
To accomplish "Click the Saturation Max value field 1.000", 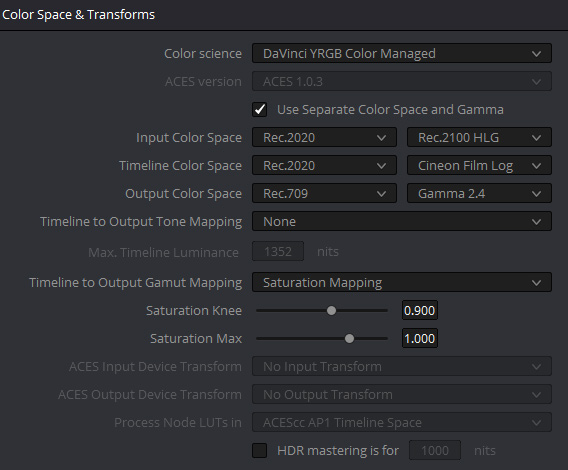I will point(420,338).
